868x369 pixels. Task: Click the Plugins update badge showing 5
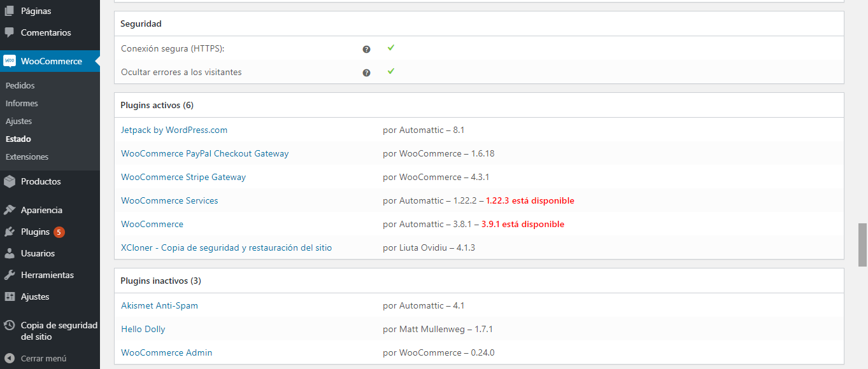coord(59,232)
